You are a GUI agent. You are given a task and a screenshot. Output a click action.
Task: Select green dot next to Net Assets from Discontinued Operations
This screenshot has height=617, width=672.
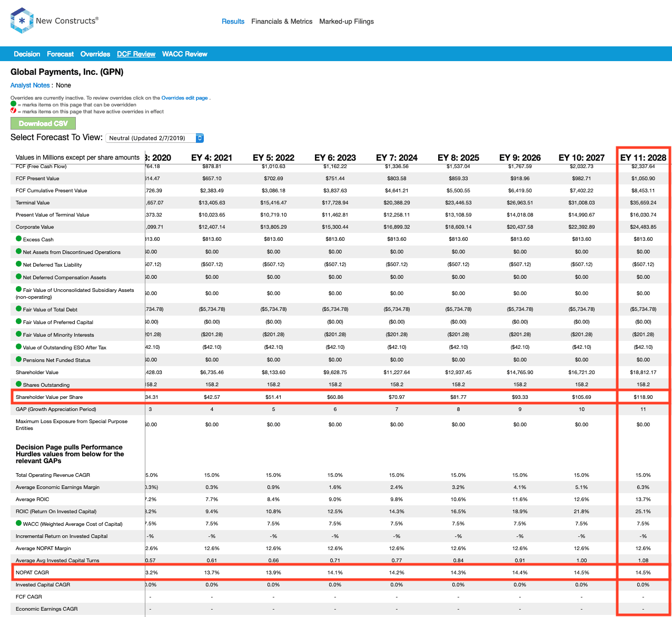[18, 251]
